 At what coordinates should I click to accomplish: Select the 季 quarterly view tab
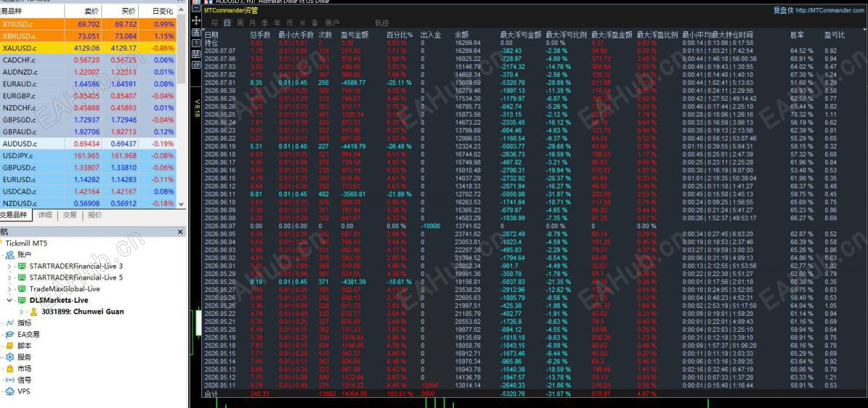[x=265, y=22]
